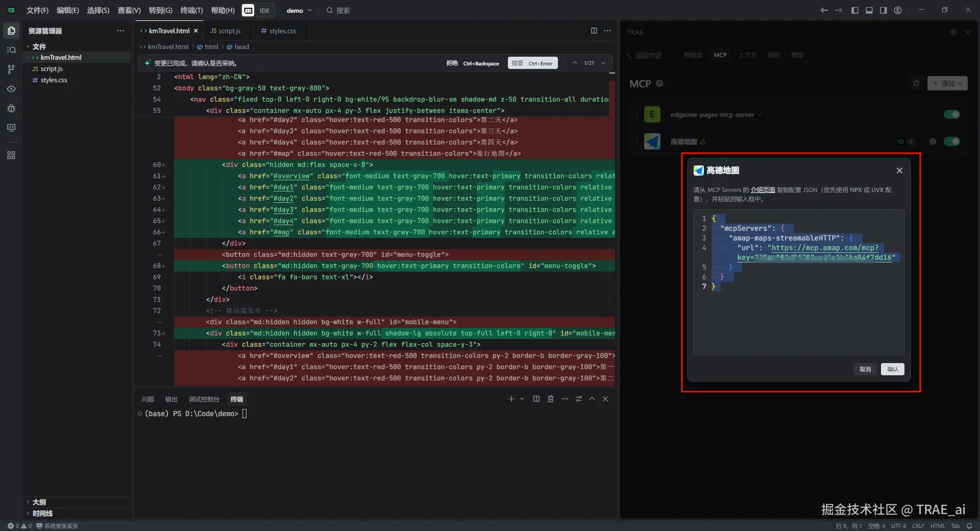Open the 文件(F) menu
The width and height of the screenshot is (980, 531).
37,10
